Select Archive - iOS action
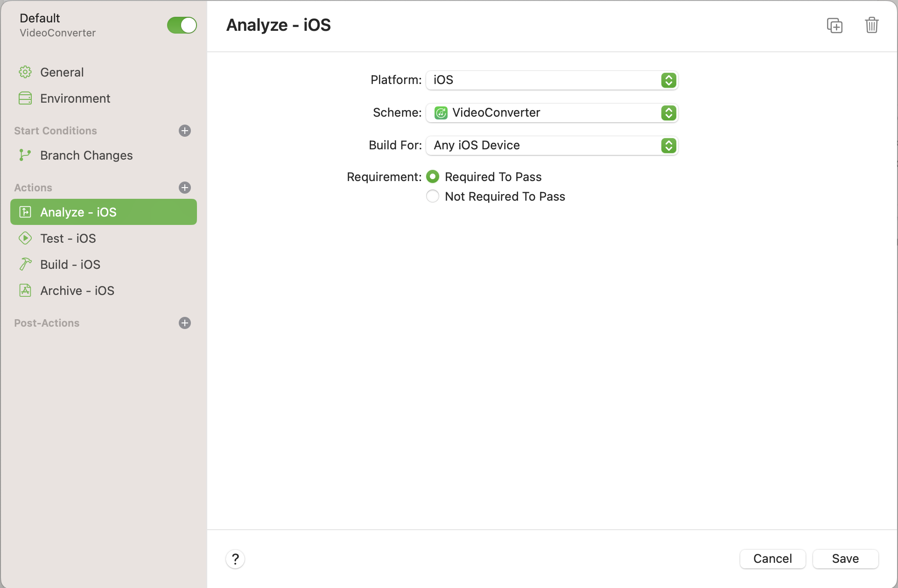This screenshot has width=898, height=588. coord(77,291)
